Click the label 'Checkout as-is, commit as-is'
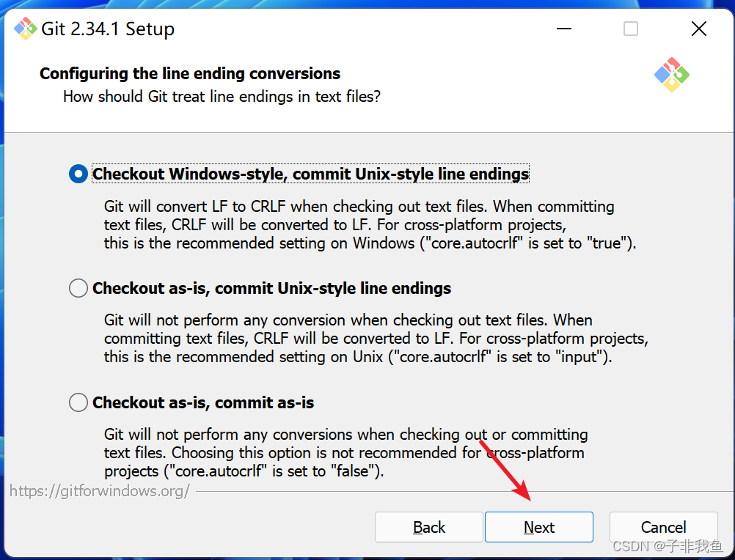Screen dimensions: 735x560 pos(203,402)
